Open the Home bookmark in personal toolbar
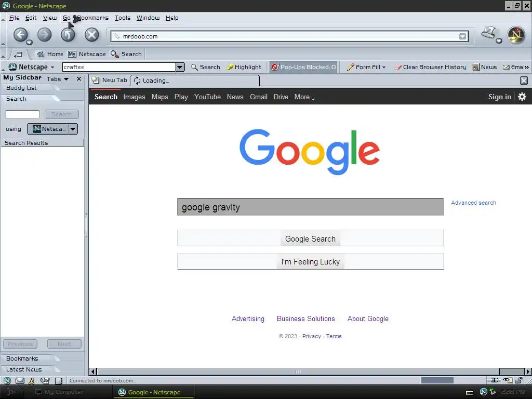Screen dimensions: 532x399 pyautogui.click(x=50, y=54)
